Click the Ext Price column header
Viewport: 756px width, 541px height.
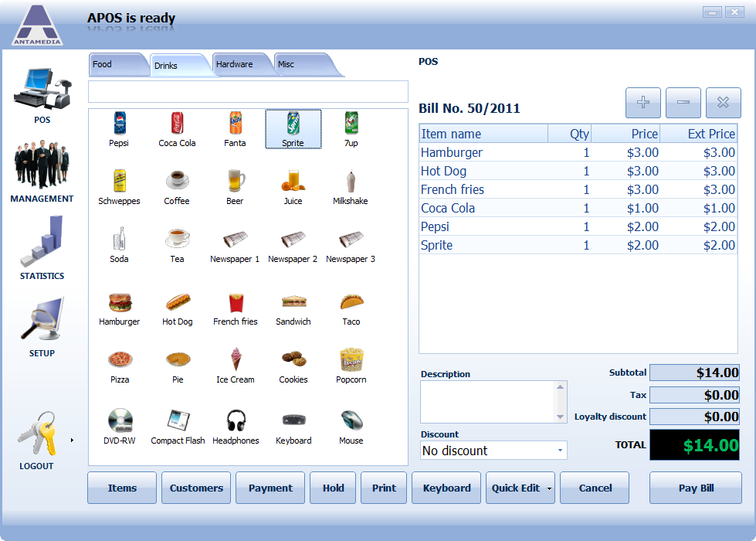pos(699,134)
